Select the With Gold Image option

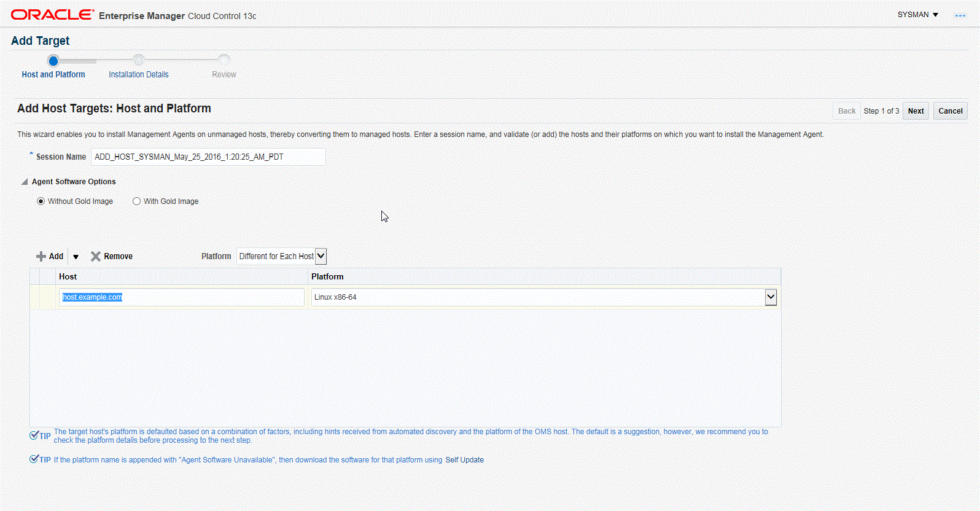137,201
